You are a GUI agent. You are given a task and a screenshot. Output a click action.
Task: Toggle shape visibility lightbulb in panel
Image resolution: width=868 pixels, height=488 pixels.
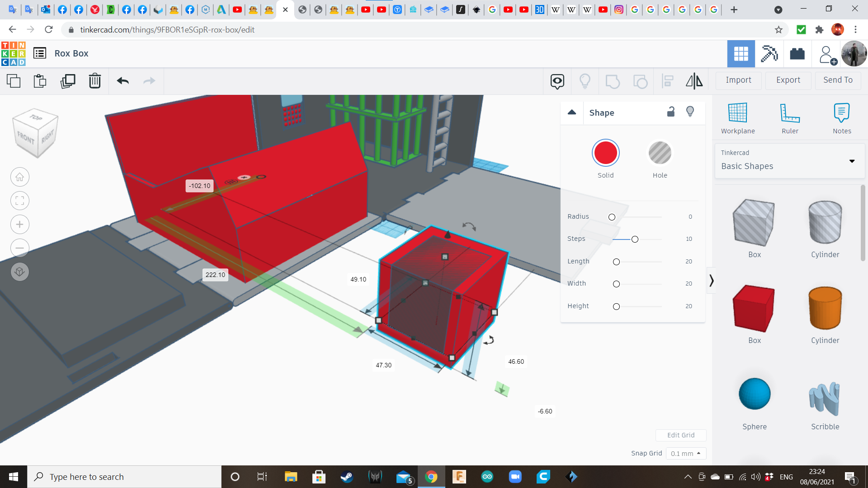point(690,112)
